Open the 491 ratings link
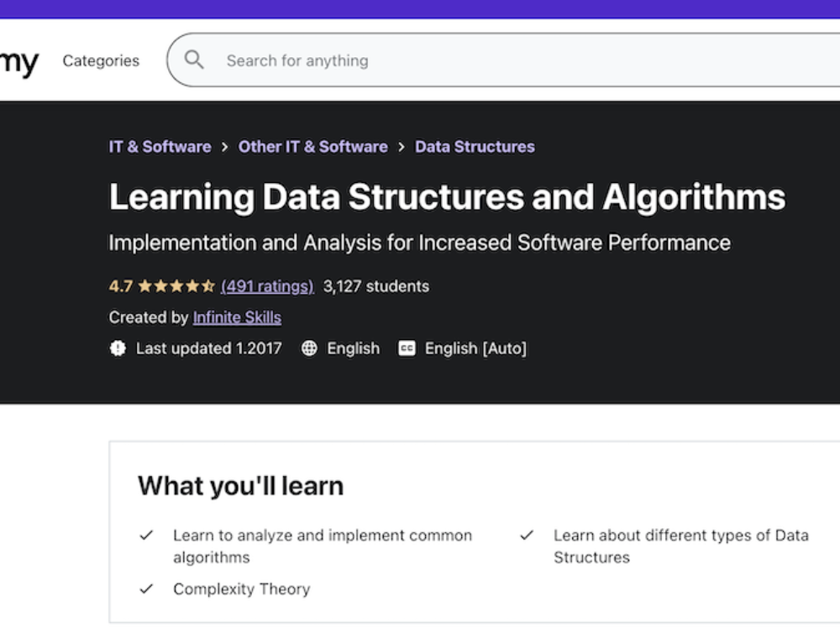840x643 pixels. (x=267, y=286)
